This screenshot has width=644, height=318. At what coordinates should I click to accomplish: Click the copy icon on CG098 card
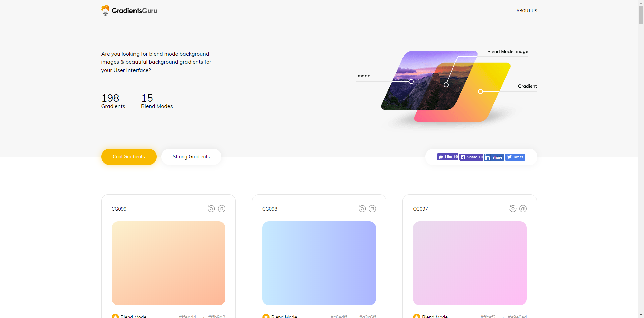[x=372, y=209]
